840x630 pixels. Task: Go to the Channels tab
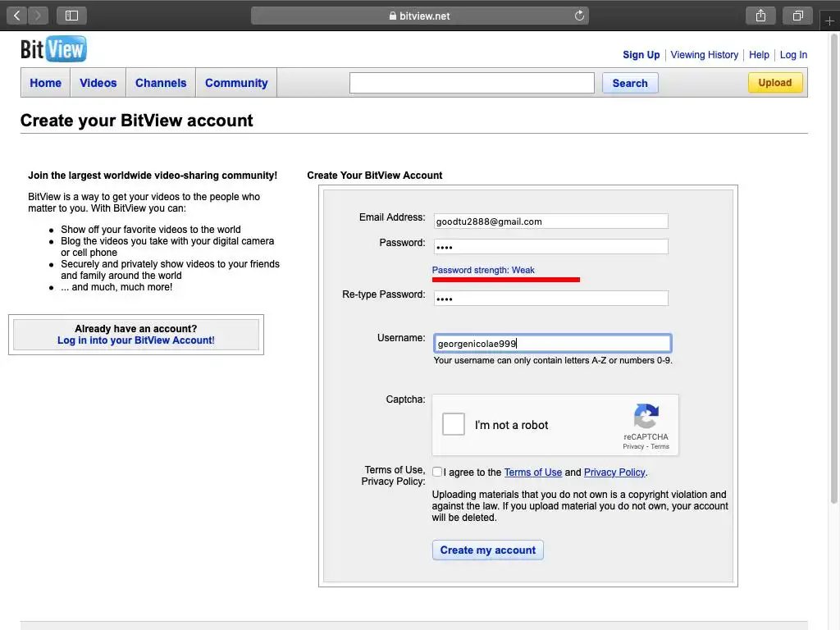tap(161, 83)
